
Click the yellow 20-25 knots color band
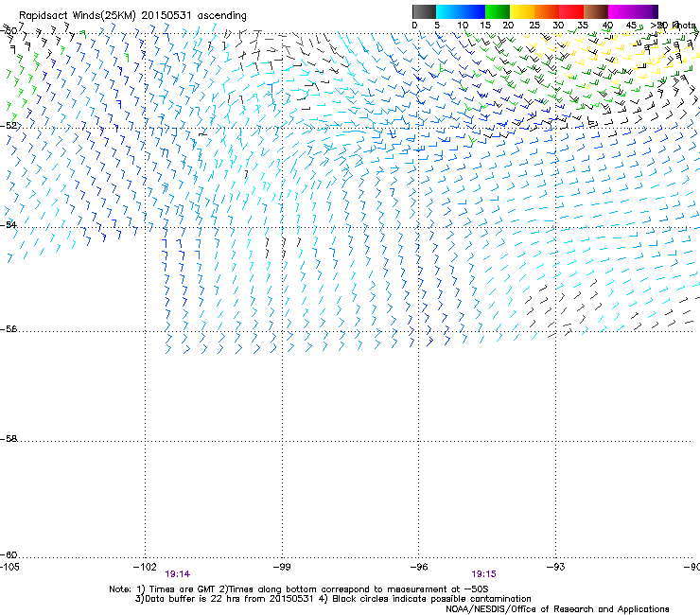pos(522,11)
